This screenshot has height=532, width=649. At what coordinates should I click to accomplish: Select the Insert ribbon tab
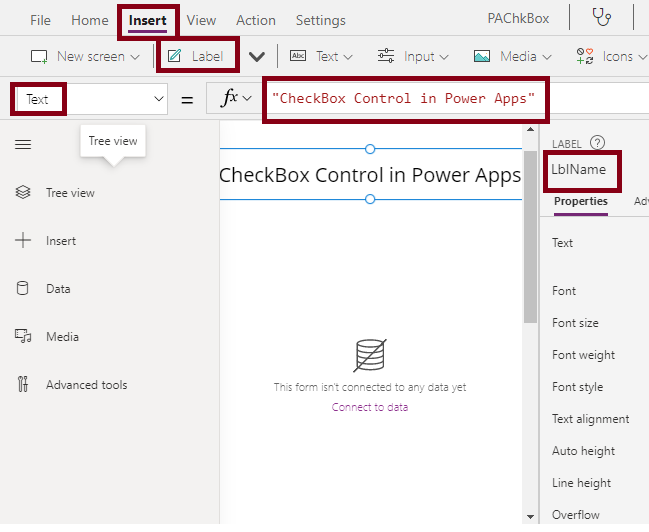click(x=147, y=20)
